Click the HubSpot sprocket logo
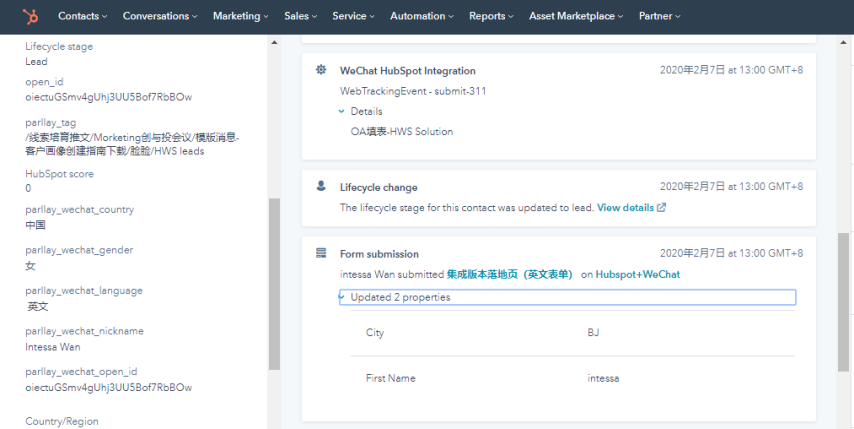 tap(31, 16)
